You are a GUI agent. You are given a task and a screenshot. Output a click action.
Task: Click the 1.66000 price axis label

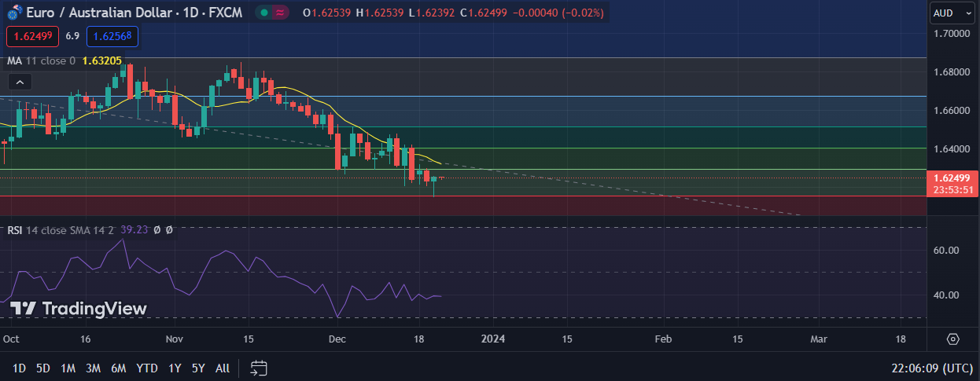(x=951, y=111)
